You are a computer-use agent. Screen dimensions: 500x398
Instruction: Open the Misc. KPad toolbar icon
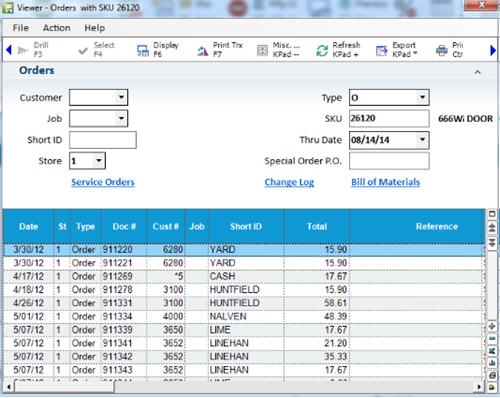262,51
